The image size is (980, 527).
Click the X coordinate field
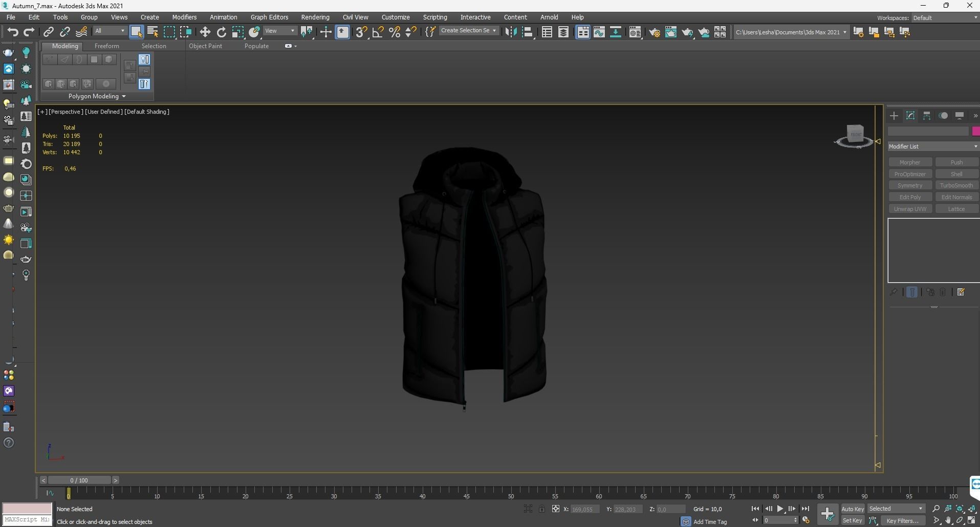[584, 509]
